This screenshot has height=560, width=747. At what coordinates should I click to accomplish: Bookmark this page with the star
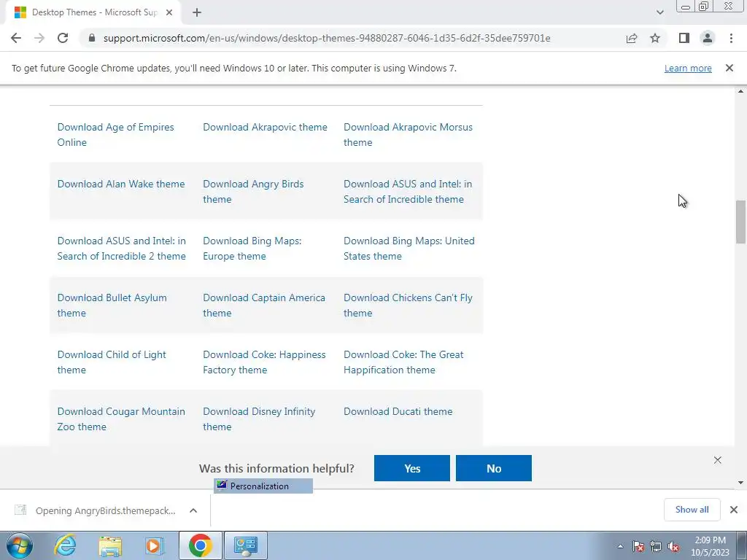point(655,38)
